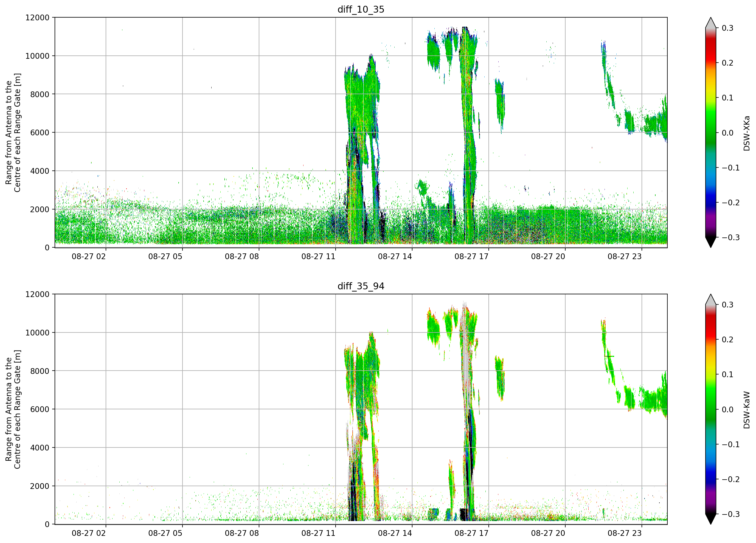The width and height of the screenshot is (756, 543).
Task: Click the diff_35_94 plot's range y-axis label
Action: click(x=13, y=409)
